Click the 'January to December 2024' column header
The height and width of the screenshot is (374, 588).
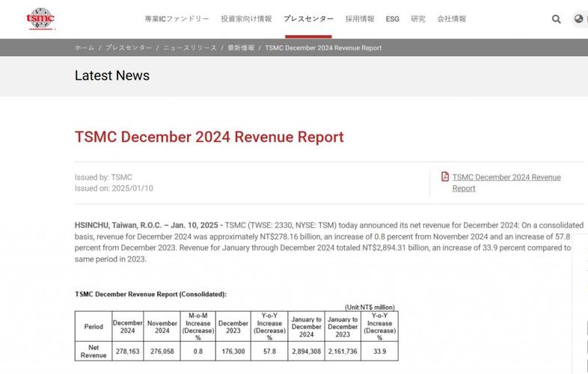pos(307,326)
